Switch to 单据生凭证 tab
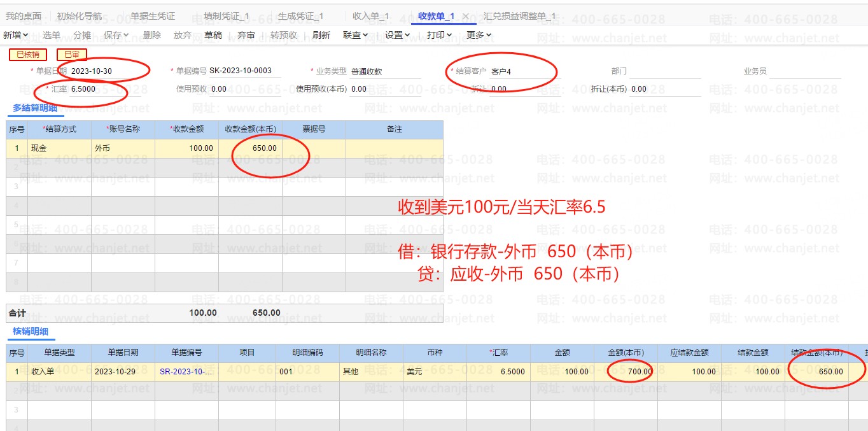The height and width of the screenshot is (431, 868). pos(153,17)
